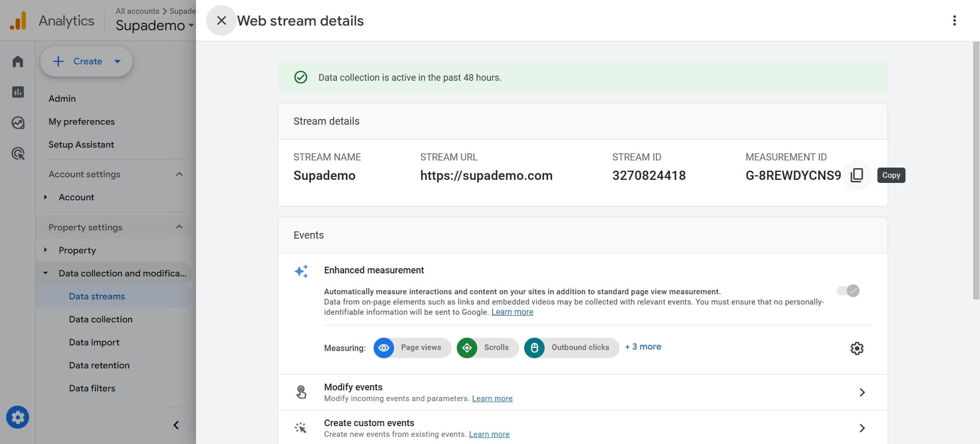The height and width of the screenshot is (444, 980).
Task: Collapse the Account settings section
Action: [x=179, y=174]
